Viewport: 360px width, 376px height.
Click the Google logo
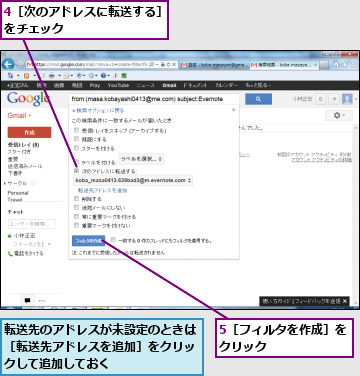pyautogui.click(x=28, y=98)
